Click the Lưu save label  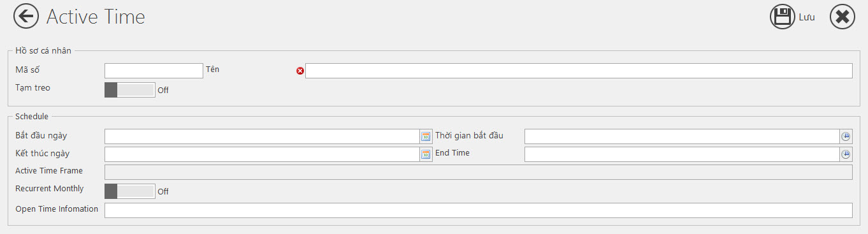807,17
